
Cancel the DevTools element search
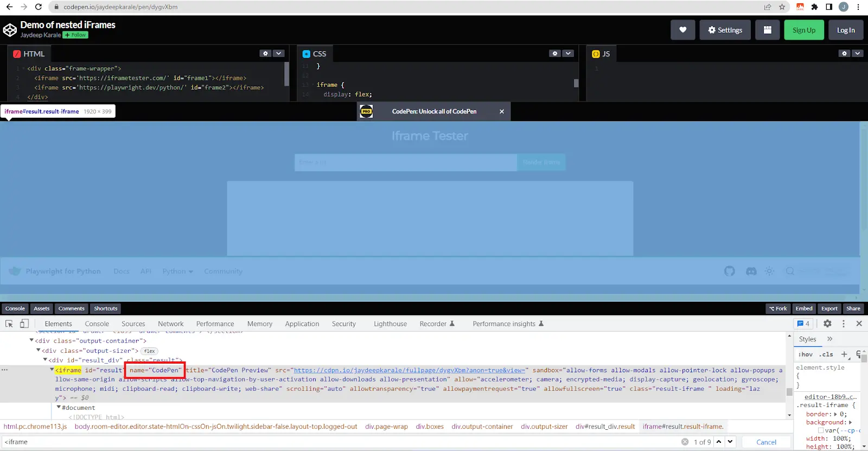coord(767,442)
